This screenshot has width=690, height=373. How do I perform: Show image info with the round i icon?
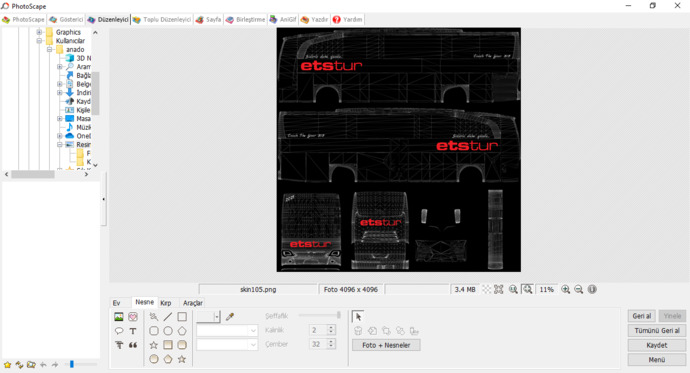pyautogui.click(x=592, y=289)
